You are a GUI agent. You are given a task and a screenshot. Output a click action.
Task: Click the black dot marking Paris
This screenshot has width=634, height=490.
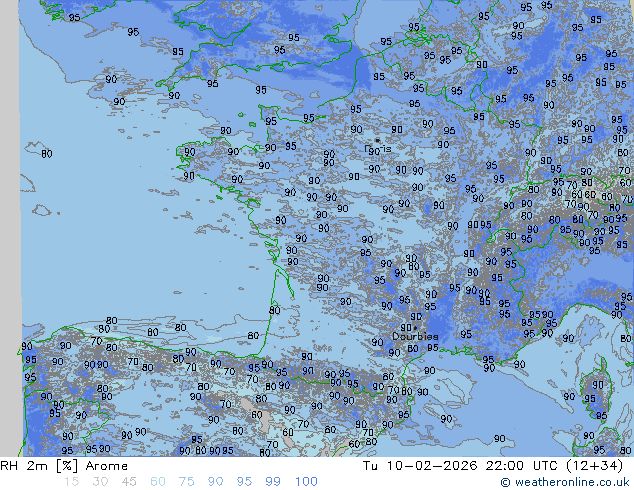pos(377,140)
